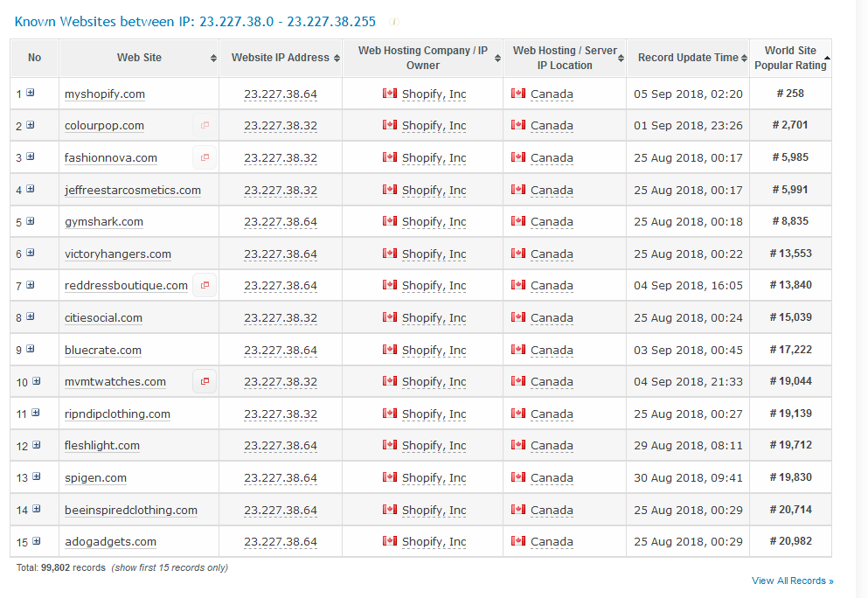Open bluecrate.com link
This screenshot has width=868, height=598.
[x=103, y=350]
